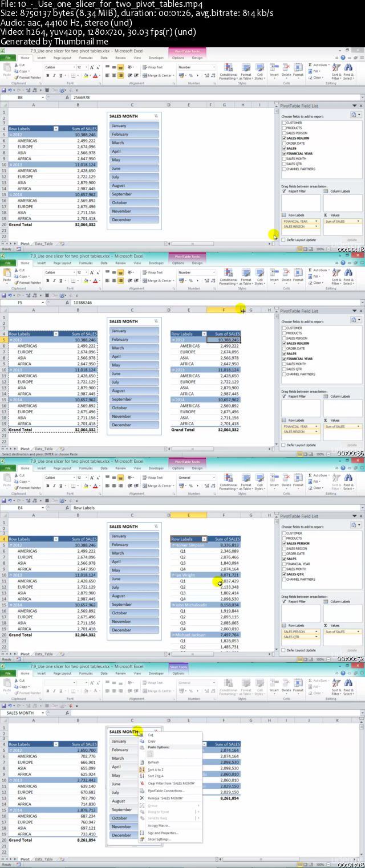Click the font color swatch in second frame's Font group

click(x=95, y=280)
